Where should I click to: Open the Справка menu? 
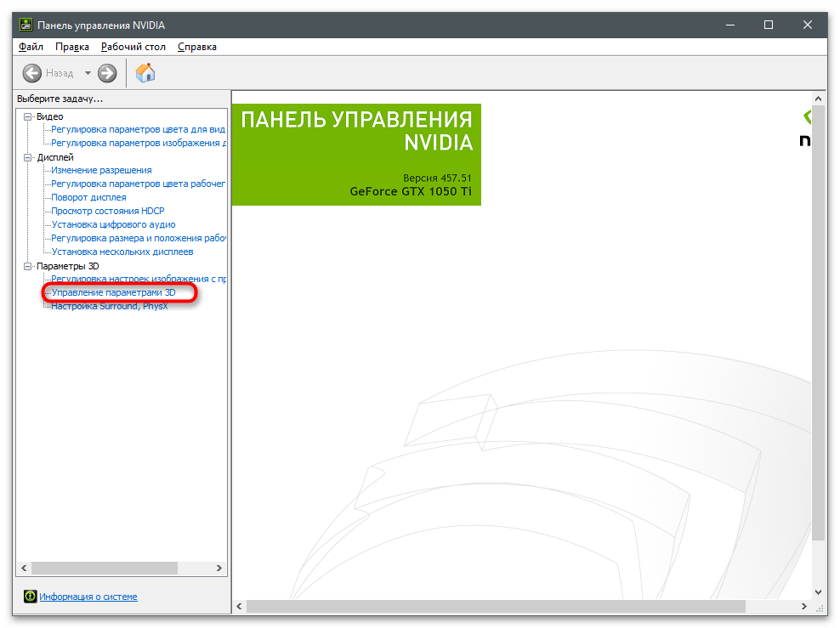pyautogui.click(x=197, y=47)
